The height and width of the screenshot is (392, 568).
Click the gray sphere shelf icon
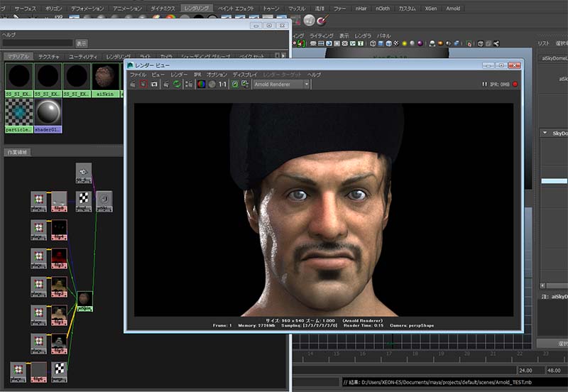(309, 21)
